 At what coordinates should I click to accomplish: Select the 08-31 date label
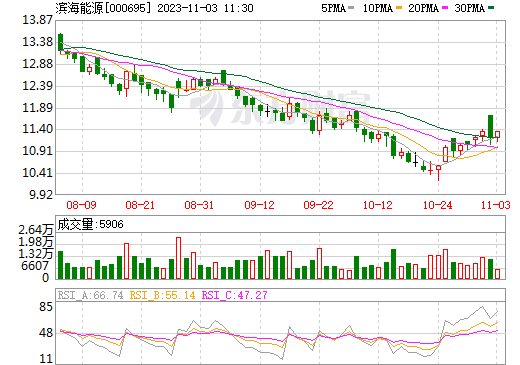point(199,205)
